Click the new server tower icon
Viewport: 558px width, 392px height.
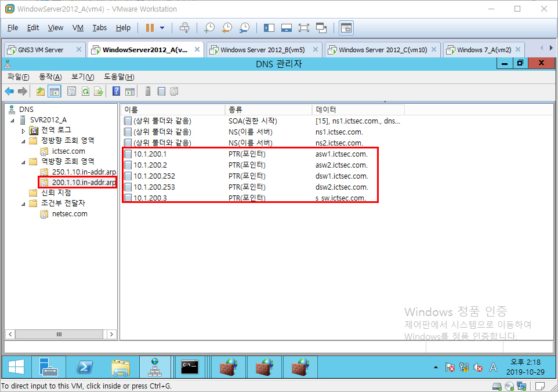coord(148,92)
